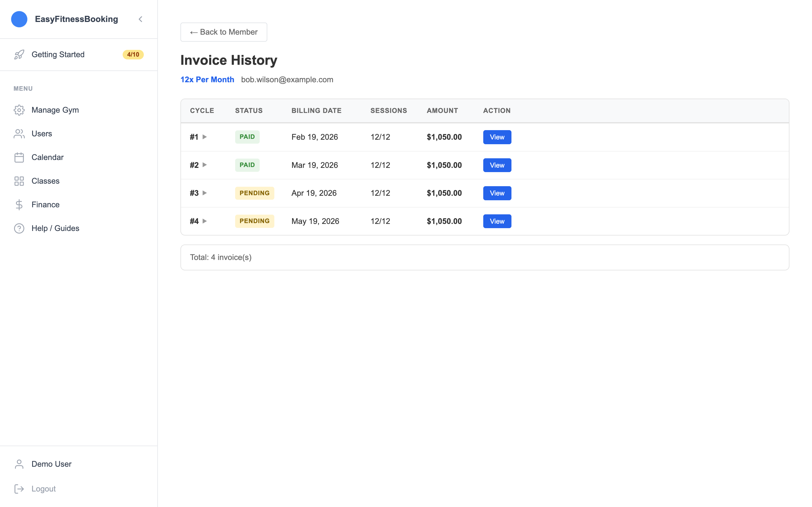Click the 4/10 progress badge
Viewport: 812px width, 507px height.
pyautogui.click(x=133, y=54)
